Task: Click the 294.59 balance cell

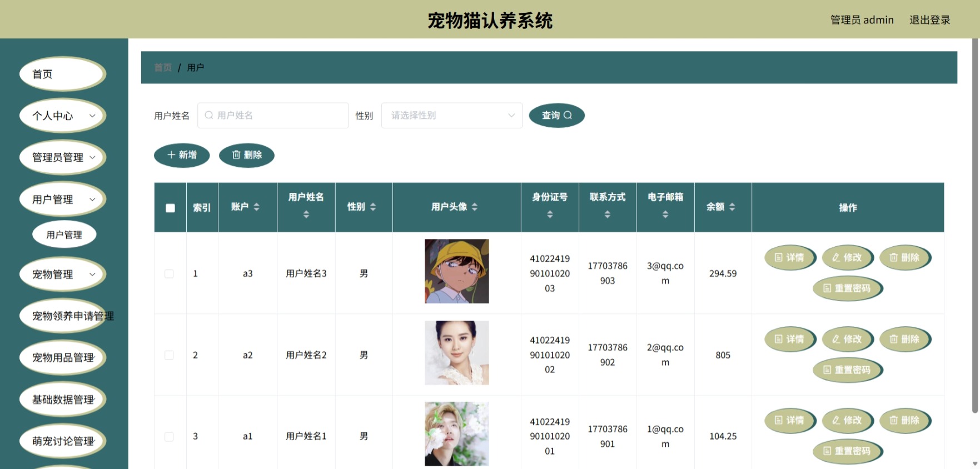Action: tap(723, 273)
